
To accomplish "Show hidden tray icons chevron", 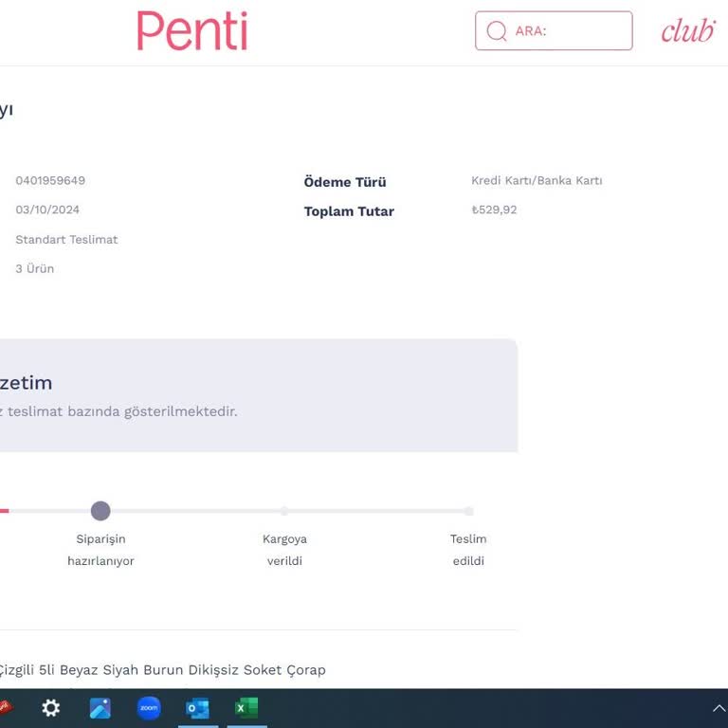I will [x=719, y=708].
